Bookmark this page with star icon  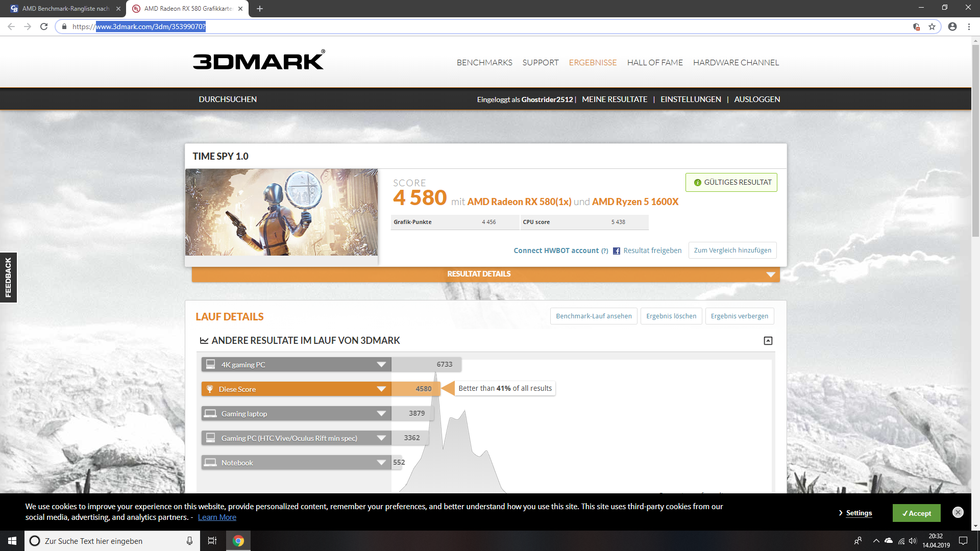pos(932,27)
